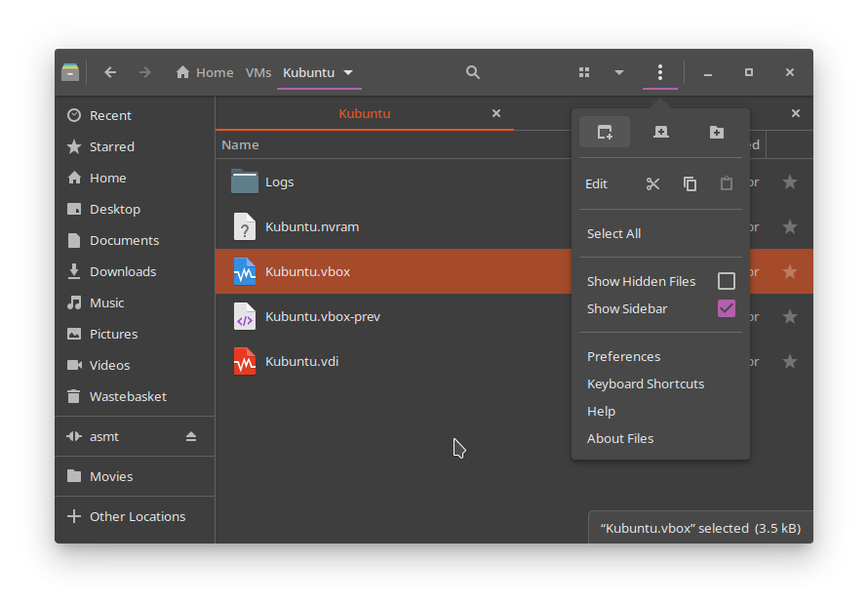Viewport: 868px width, 604px height.
Task: Open the search magnifier
Action: (x=472, y=72)
